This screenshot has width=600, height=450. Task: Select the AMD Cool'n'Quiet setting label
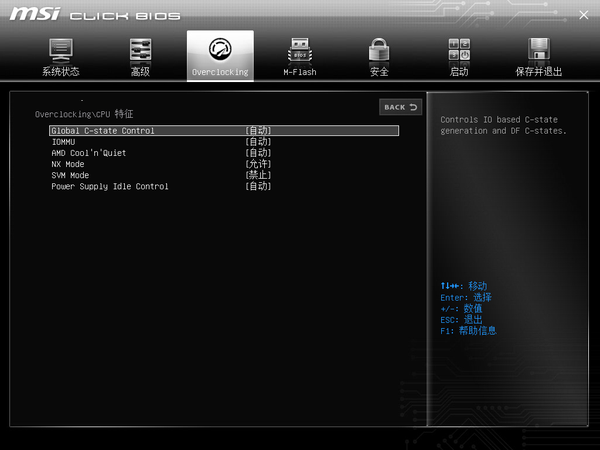pyautogui.click(x=89, y=153)
